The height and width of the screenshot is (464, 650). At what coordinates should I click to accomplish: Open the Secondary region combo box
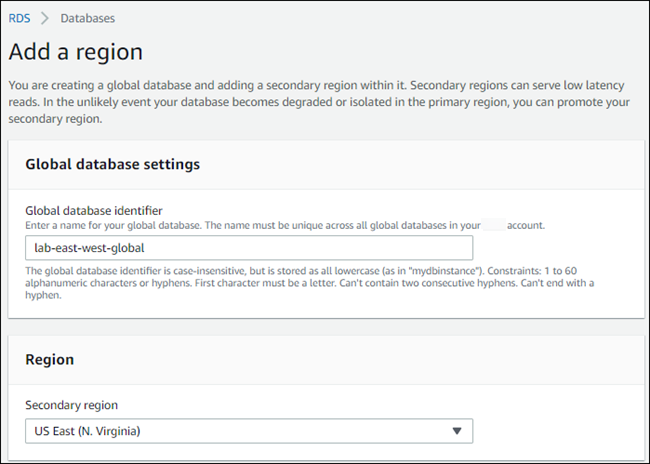(248, 431)
